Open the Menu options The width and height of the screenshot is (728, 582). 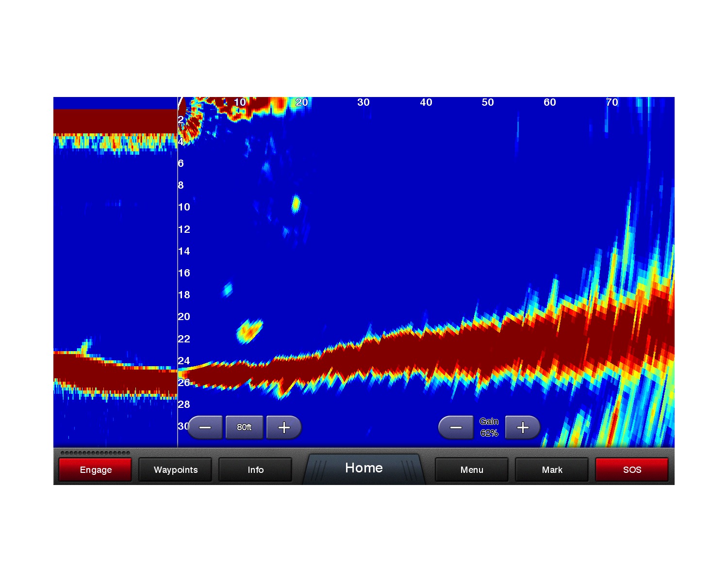tap(472, 469)
